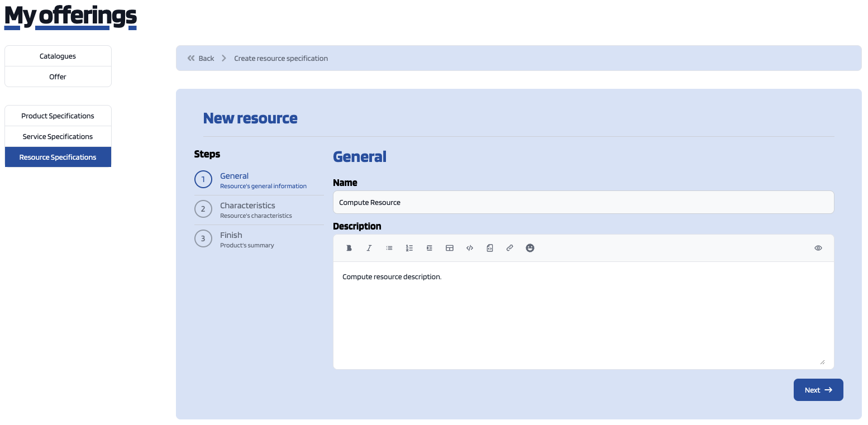Go to Product Specifications
Viewport: 868px width, 425px height.
pyautogui.click(x=58, y=116)
